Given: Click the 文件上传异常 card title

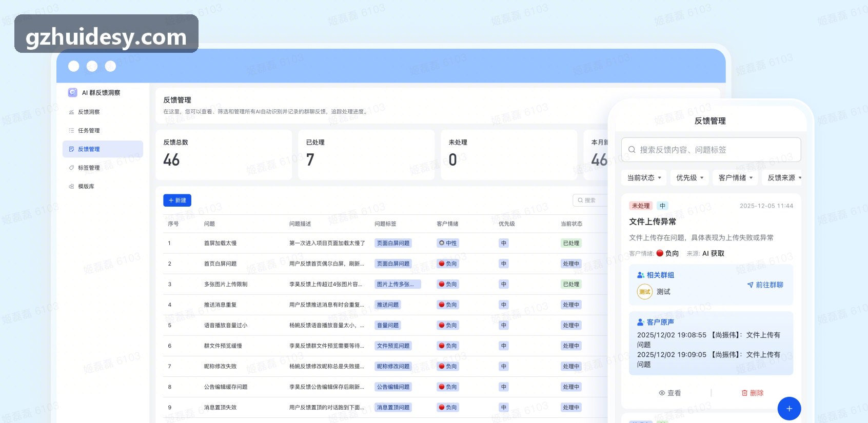Looking at the screenshot, I should [x=653, y=222].
